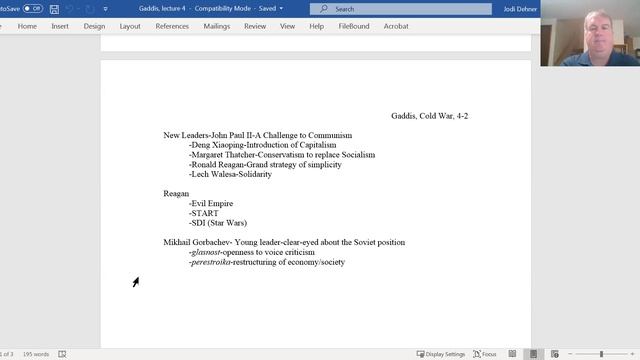Open Customize Quick Access Toolbar dropdown
Viewport: 640px width, 360px height.
(105, 9)
